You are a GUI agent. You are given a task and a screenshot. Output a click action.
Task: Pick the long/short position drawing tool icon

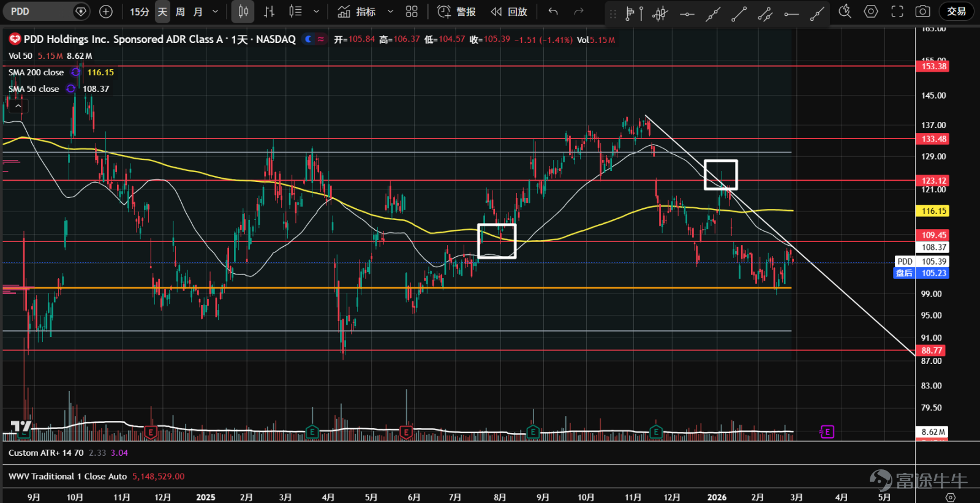click(635, 13)
